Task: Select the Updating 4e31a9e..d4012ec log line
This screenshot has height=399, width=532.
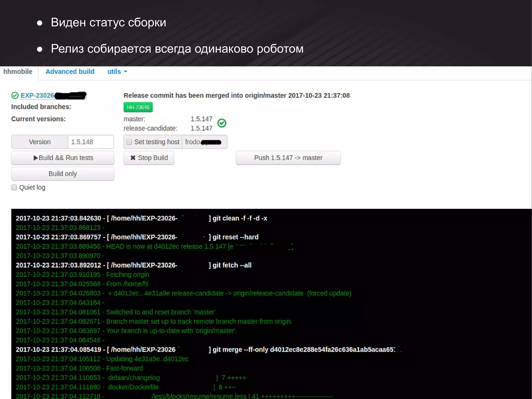Action: pyautogui.click(x=102, y=359)
